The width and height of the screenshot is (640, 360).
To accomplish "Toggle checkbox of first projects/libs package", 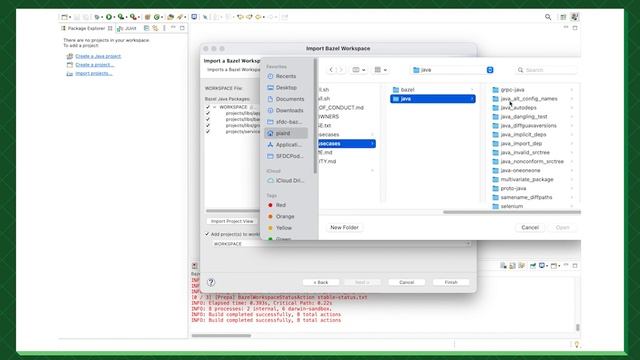I will pos(208,113).
